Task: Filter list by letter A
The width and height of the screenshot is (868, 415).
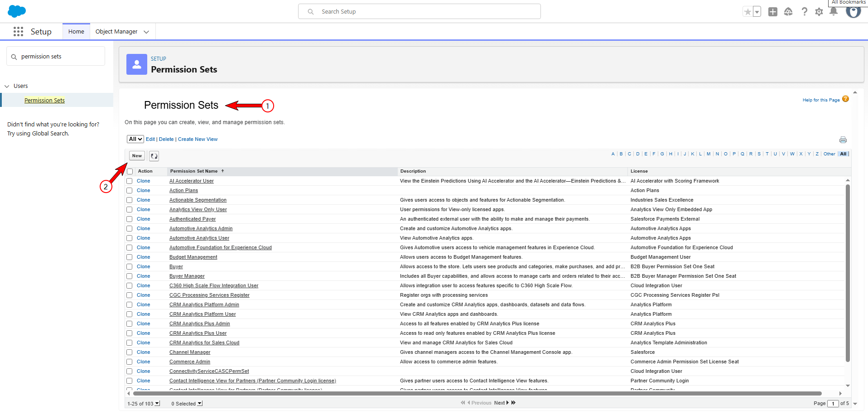Action: 613,154
